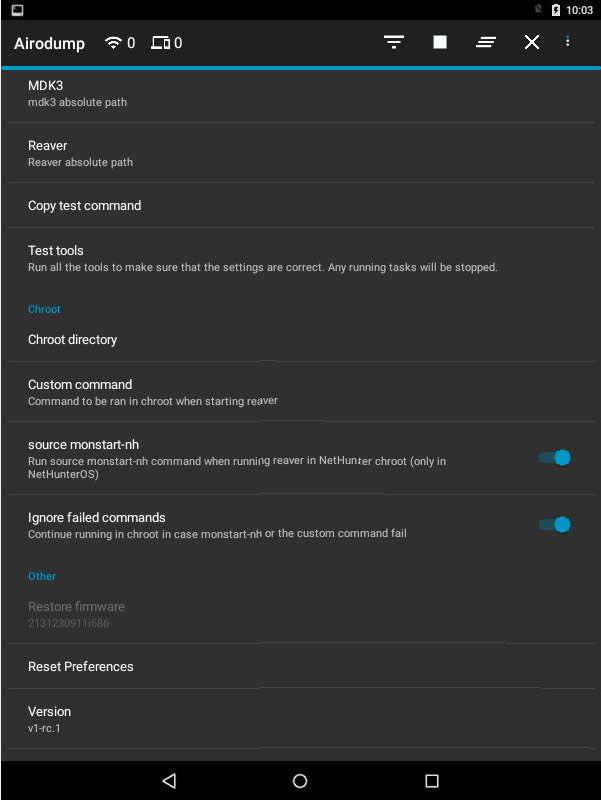Open the Chroot directory setting
This screenshot has height=800, width=601.
(300, 340)
